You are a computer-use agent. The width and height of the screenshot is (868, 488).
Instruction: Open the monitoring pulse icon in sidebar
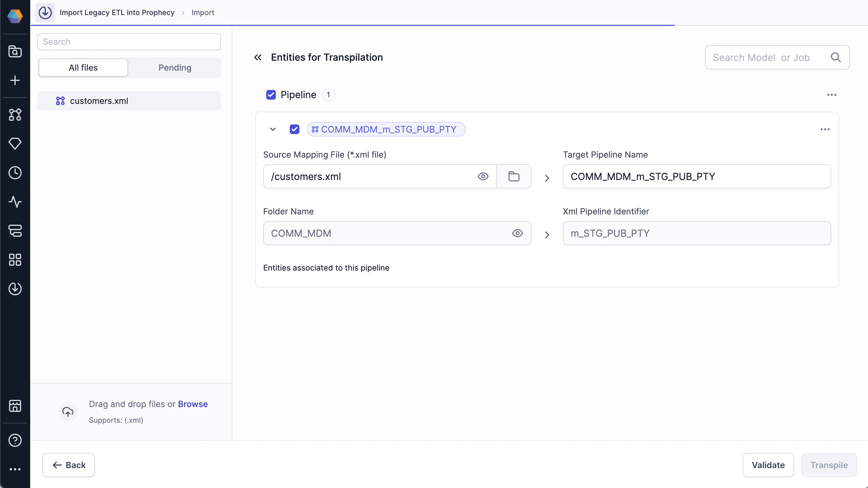[15, 202]
